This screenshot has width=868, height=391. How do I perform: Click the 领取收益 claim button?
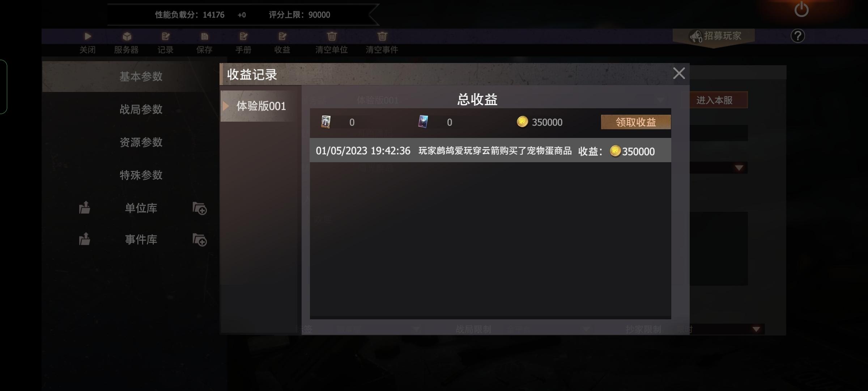tap(636, 122)
